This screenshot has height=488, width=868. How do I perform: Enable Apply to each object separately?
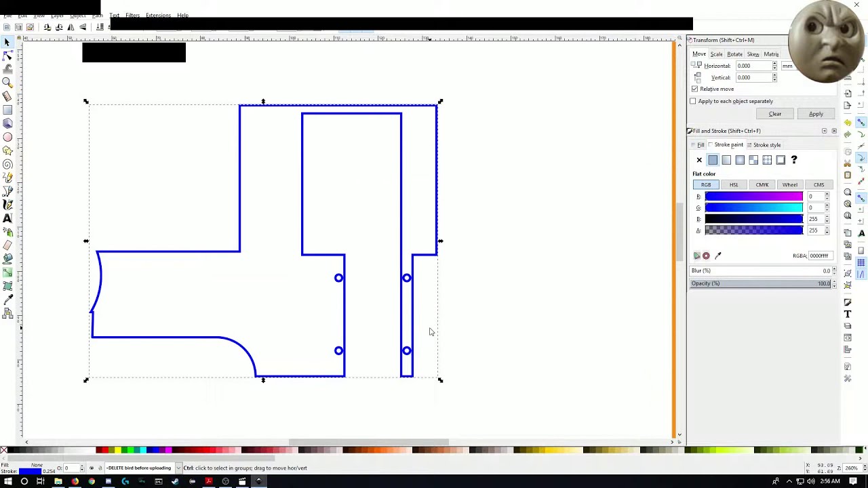693,101
